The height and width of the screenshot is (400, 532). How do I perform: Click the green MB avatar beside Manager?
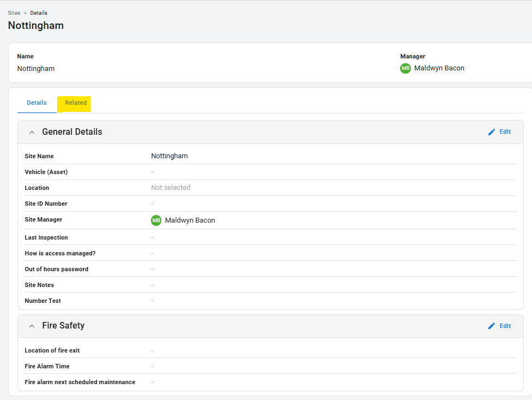pyautogui.click(x=406, y=68)
